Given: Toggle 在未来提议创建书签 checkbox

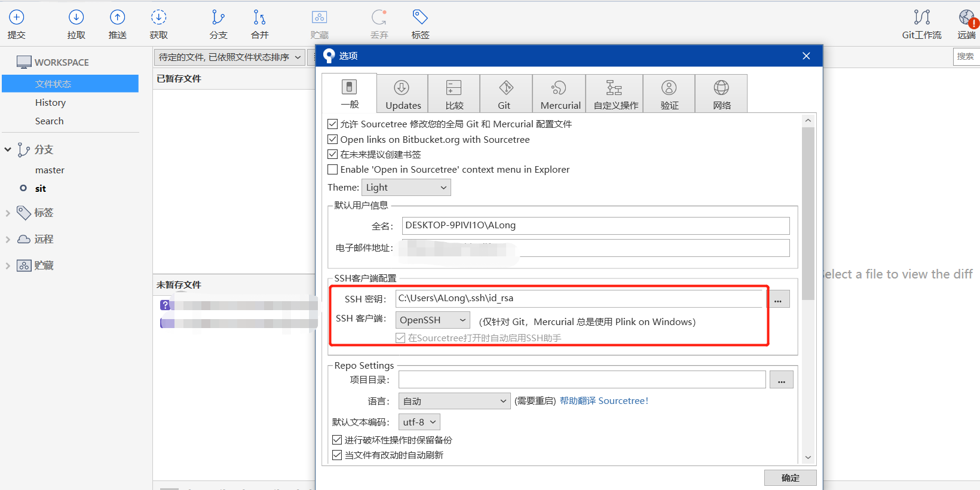Looking at the screenshot, I should click(333, 154).
